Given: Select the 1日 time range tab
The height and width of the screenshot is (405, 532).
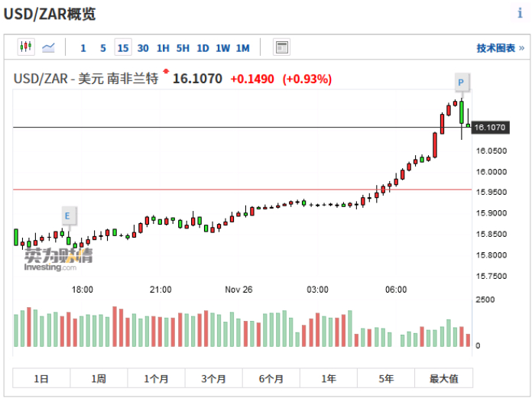Looking at the screenshot, I should point(41,378).
